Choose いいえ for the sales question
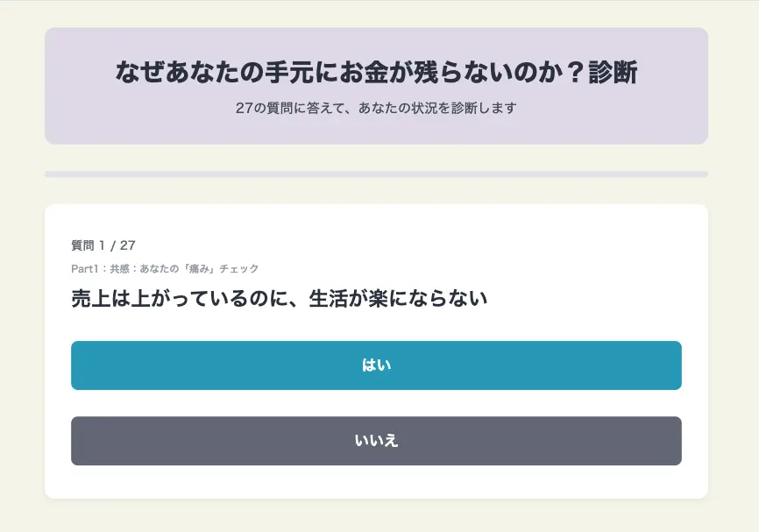This screenshot has width=759, height=532. (376, 442)
